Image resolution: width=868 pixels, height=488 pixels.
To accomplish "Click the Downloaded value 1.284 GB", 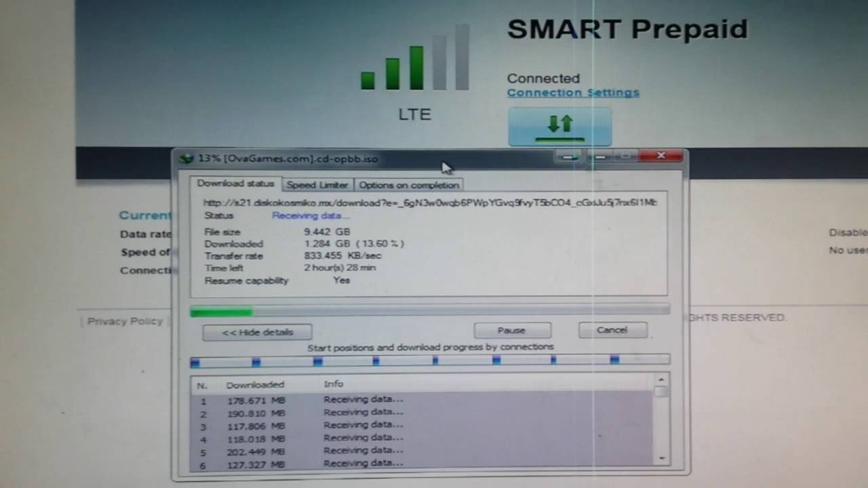I will [x=354, y=243].
